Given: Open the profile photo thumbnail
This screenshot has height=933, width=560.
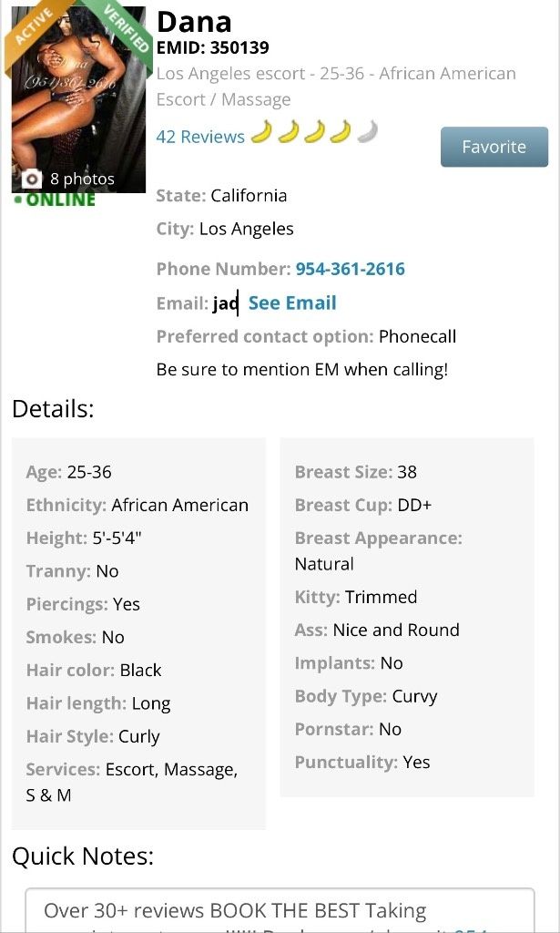Looking at the screenshot, I should pyautogui.click(x=78, y=100).
